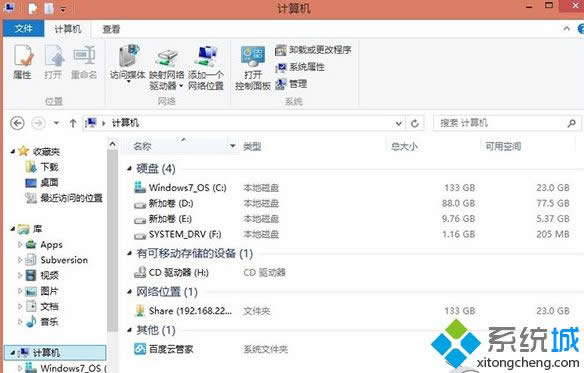
Task: Open quick access toolbar customize dropdown
Action: point(63,9)
